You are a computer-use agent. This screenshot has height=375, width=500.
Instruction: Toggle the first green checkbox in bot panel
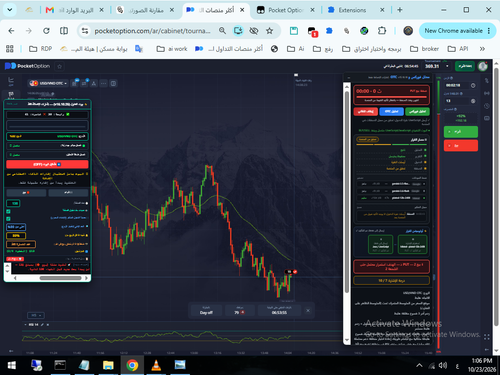8,211
